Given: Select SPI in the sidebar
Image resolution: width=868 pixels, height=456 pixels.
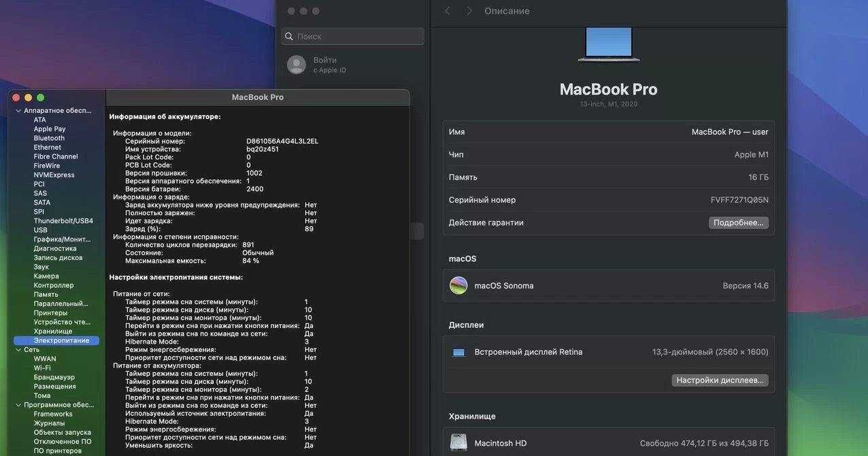Looking at the screenshot, I should pos(39,212).
